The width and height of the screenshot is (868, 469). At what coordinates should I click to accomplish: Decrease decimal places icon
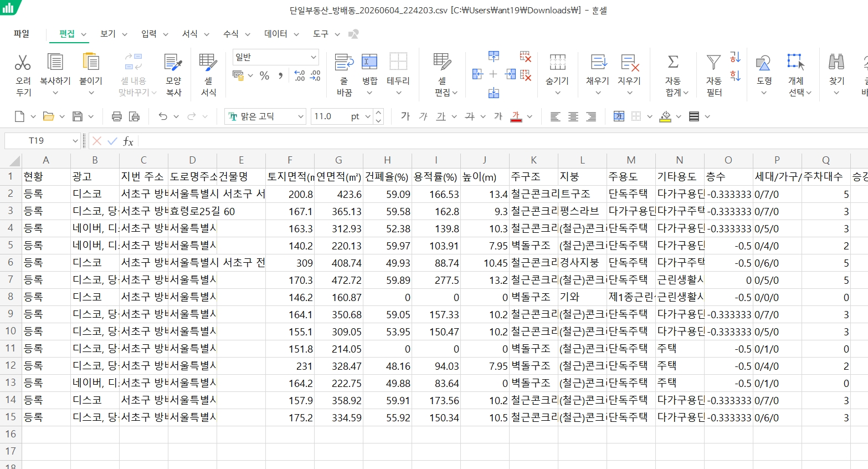(315, 75)
